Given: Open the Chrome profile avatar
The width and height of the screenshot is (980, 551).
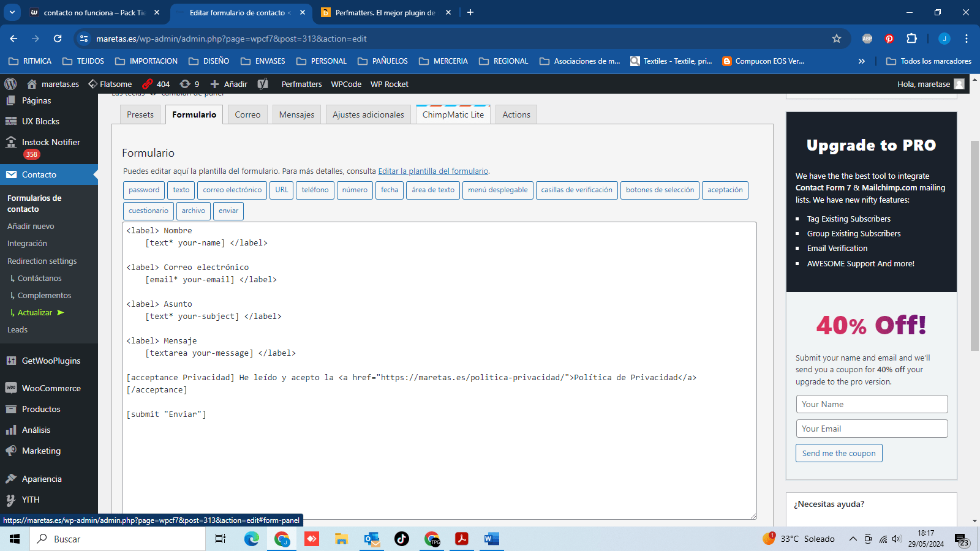Looking at the screenshot, I should point(944,39).
